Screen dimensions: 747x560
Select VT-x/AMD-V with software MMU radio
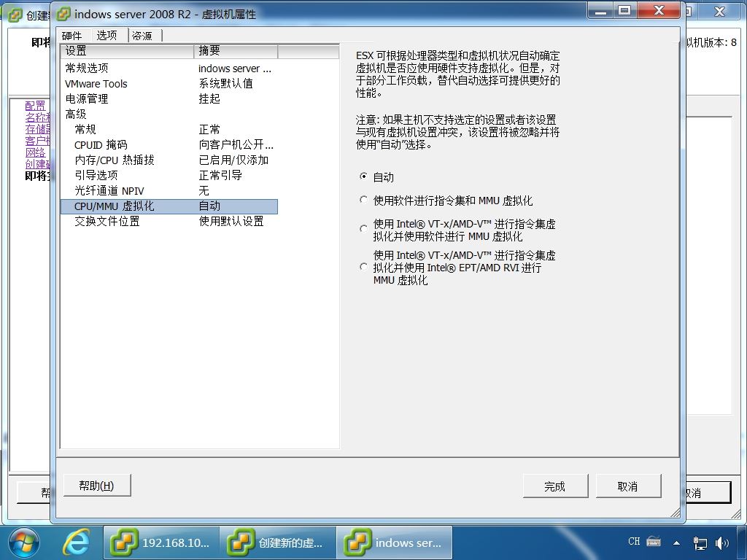click(363, 228)
